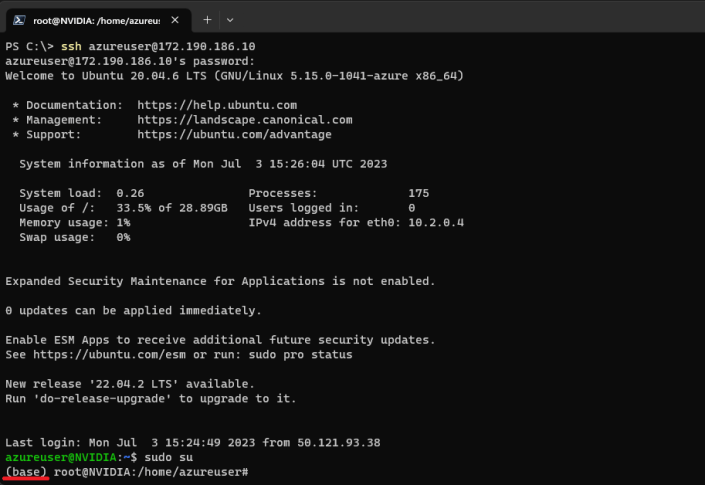This screenshot has height=485, width=705.
Task: Select the root@NVIDIA terminal tab
Action: pos(98,21)
